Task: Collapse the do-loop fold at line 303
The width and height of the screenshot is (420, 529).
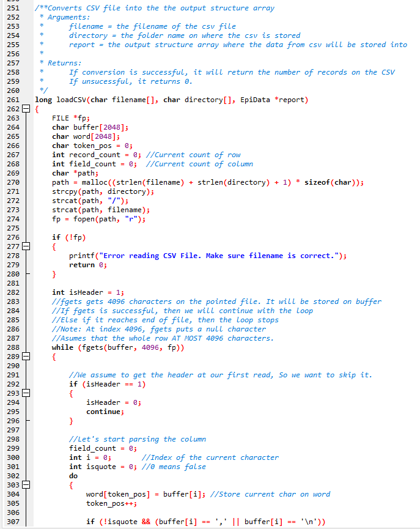Action: pos(26,485)
